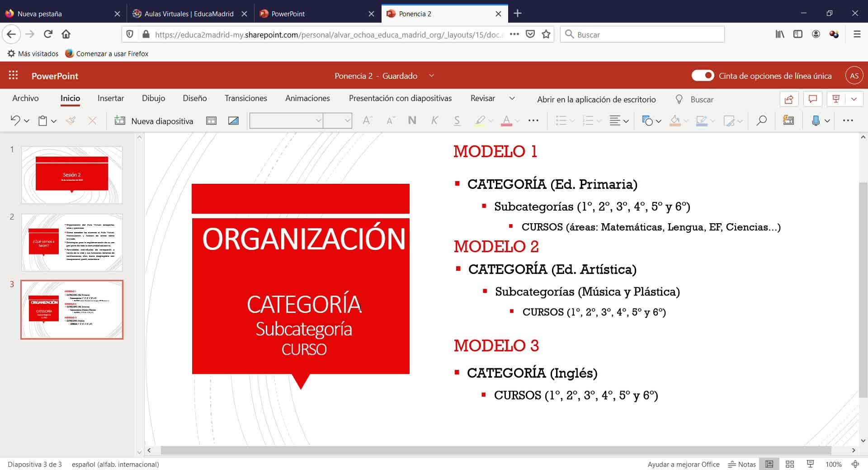Viewport: 868px width, 470px height.
Task: Undo the last action in PowerPoint
Action: point(15,121)
